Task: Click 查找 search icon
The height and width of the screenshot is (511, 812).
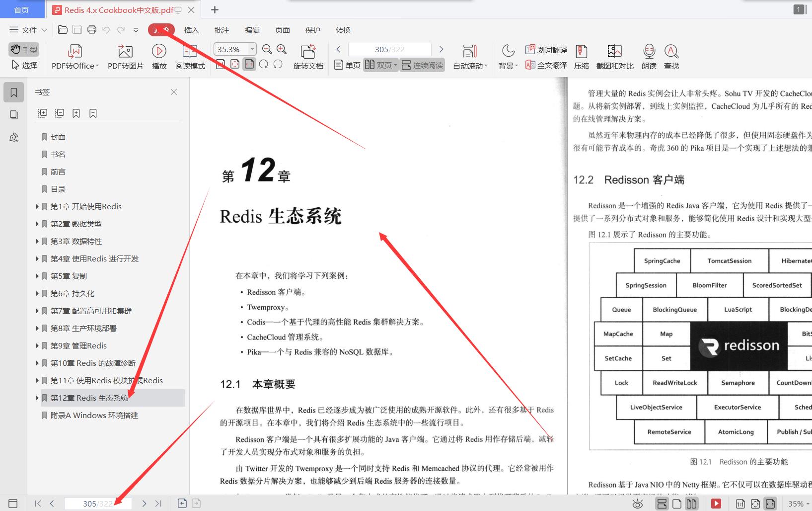Action: pyautogui.click(x=671, y=57)
